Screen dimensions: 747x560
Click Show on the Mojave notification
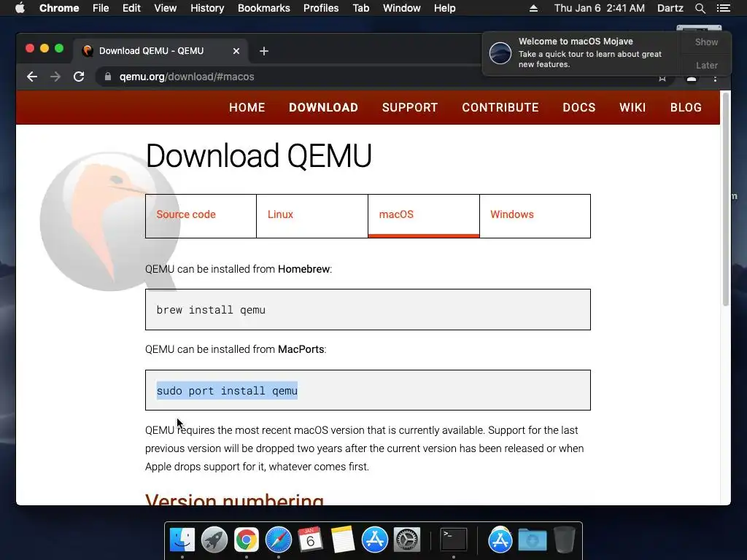point(706,42)
